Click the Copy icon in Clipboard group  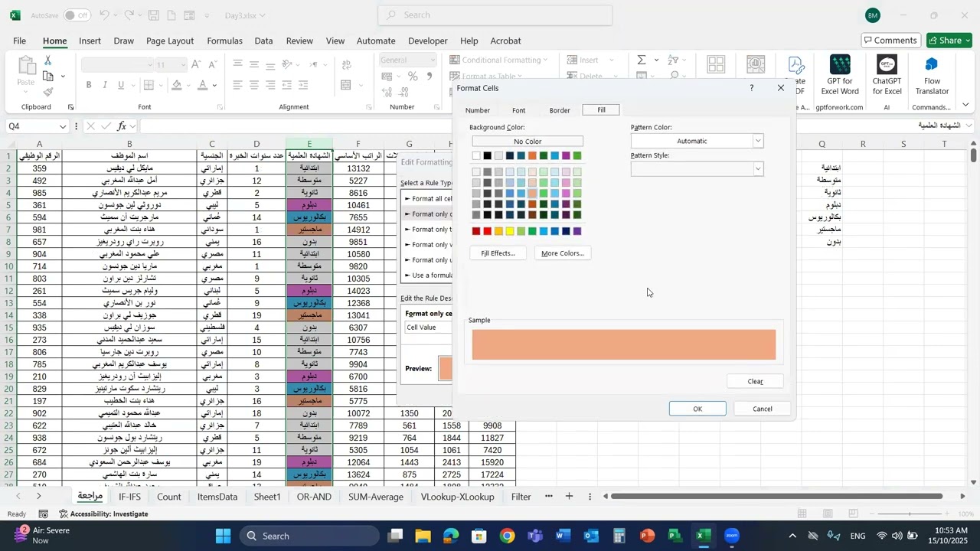pos(48,77)
